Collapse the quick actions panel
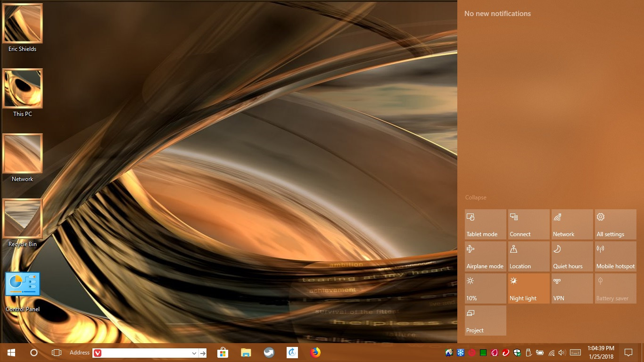Viewport: 644px width, 362px height. 476,197
